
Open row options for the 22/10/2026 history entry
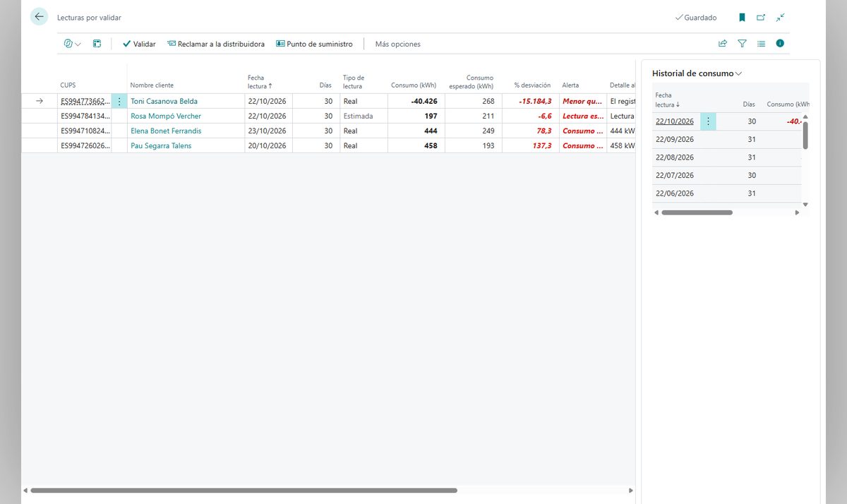708,121
